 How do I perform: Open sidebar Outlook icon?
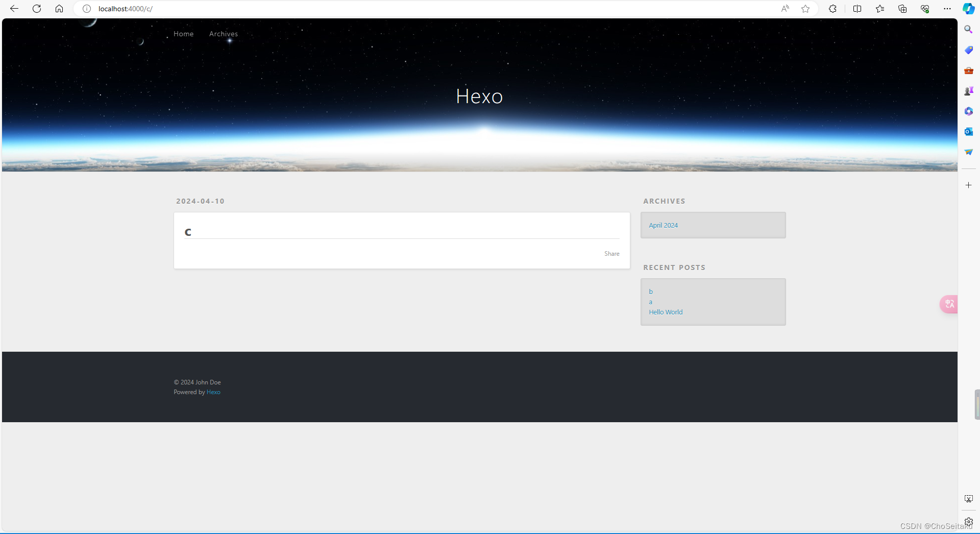point(968,132)
